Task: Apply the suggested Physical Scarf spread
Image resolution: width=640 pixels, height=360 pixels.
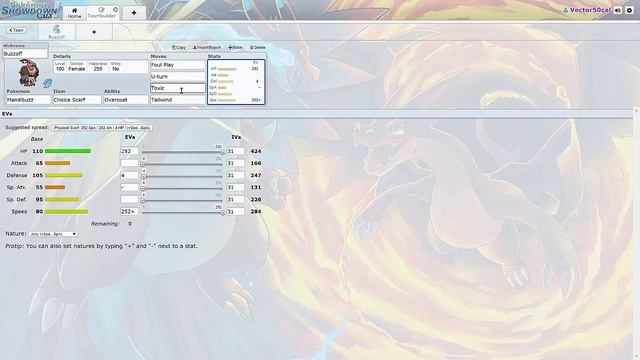Action: click(102, 128)
